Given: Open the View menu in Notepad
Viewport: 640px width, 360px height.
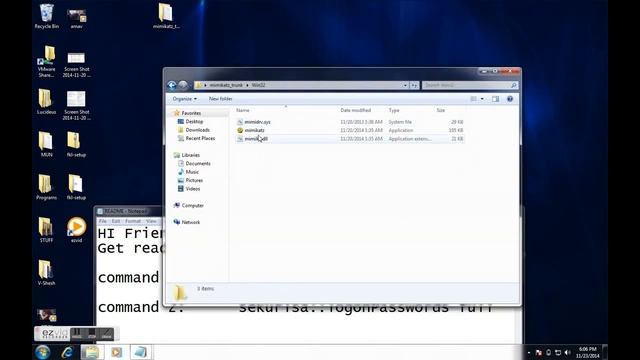Looking at the screenshot, I should 151,221.
